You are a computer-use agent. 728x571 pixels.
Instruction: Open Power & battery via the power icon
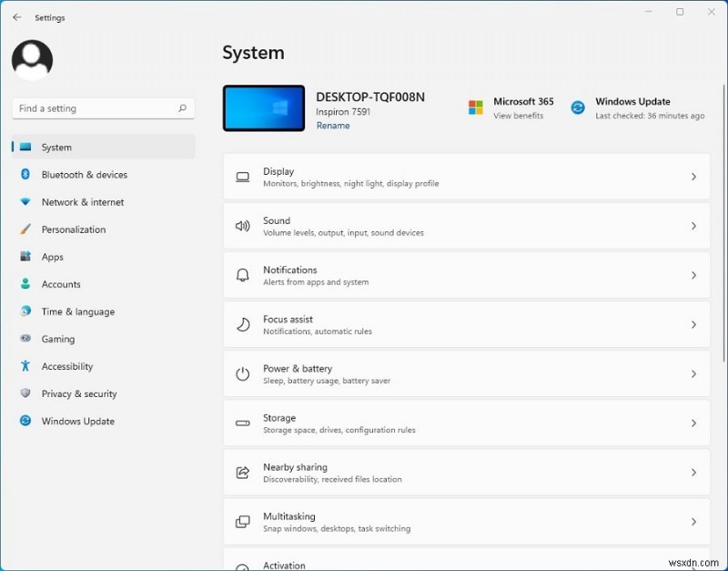click(x=242, y=374)
